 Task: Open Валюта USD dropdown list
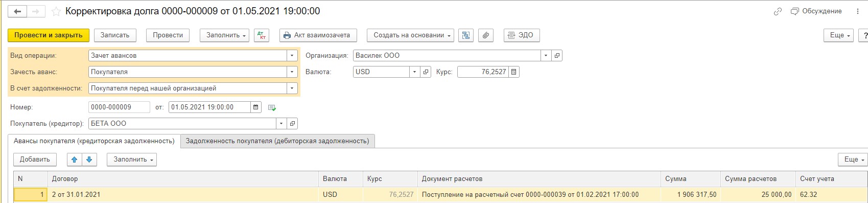pyautogui.click(x=414, y=72)
